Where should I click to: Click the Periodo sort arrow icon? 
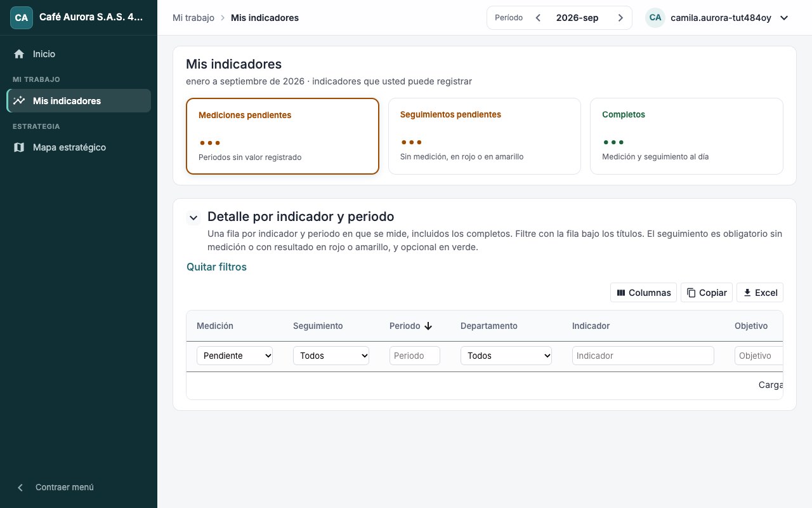pos(428,326)
